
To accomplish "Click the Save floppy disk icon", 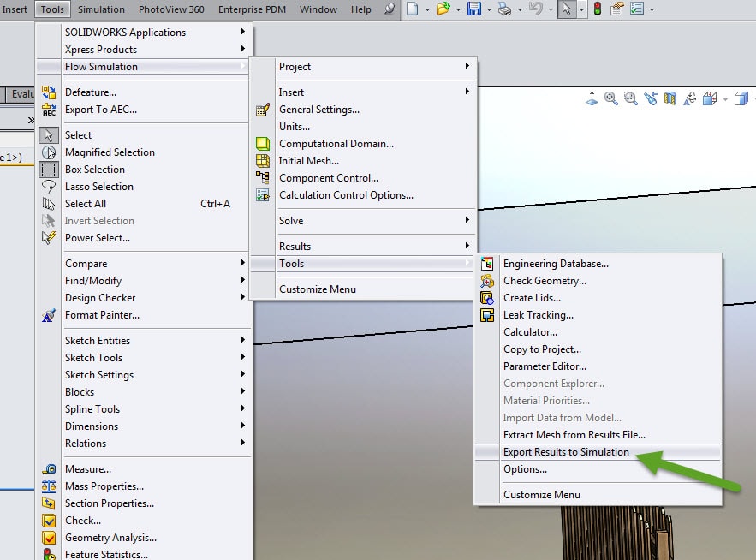I will (473, 9).
